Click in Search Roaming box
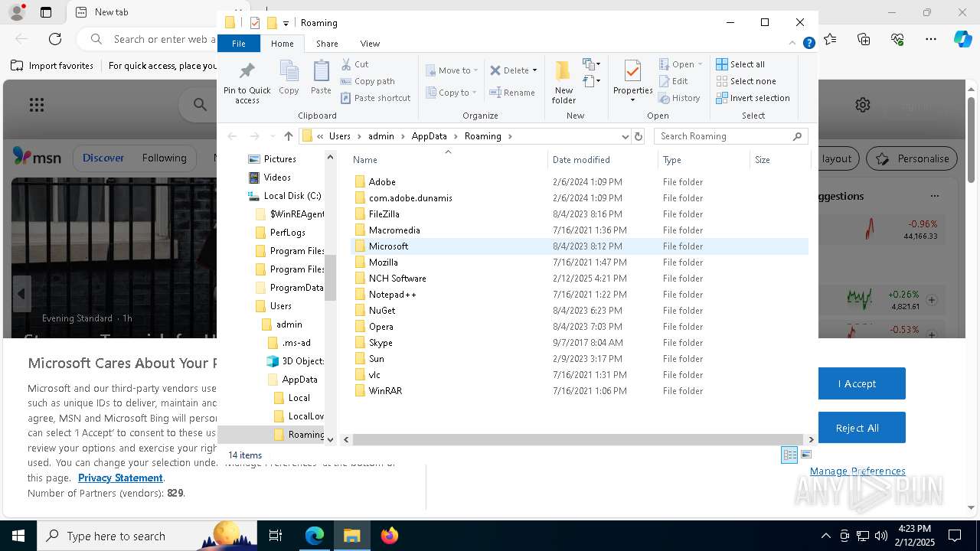This screenshot has height=551, width=980. 731,136
